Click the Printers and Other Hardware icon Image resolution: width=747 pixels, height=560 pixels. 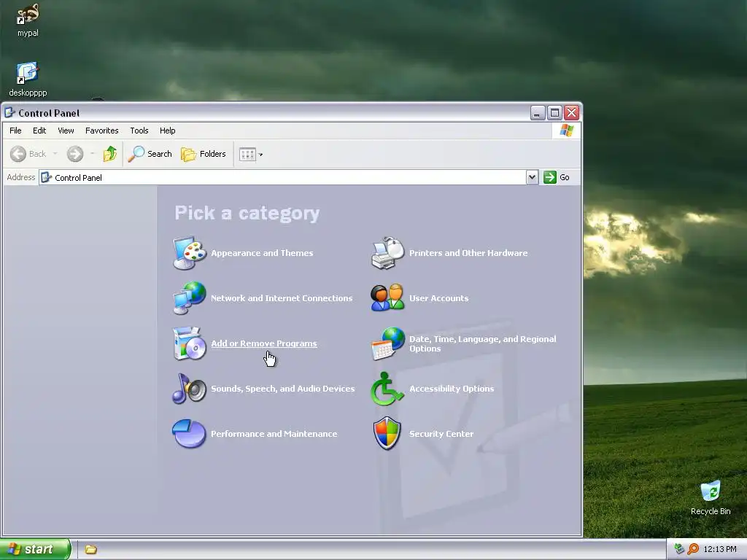[x=387, y=253]
